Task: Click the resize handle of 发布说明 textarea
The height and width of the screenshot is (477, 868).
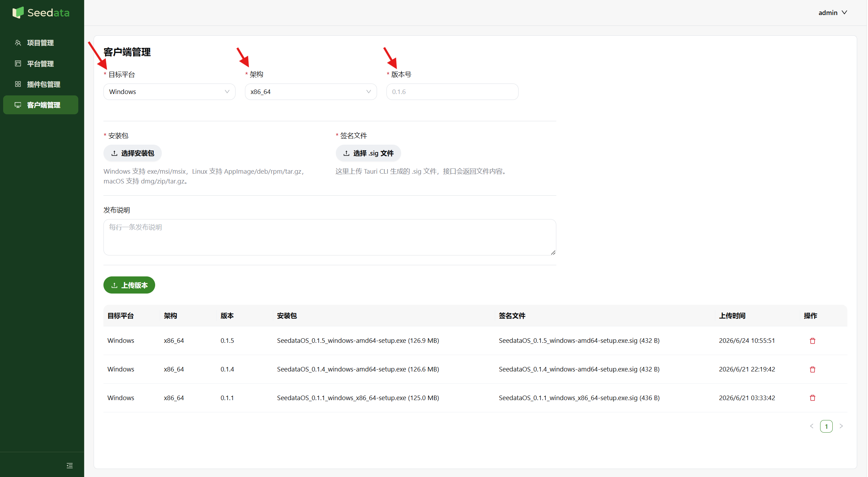Action: pyautogui.click(x=553, y=252)
